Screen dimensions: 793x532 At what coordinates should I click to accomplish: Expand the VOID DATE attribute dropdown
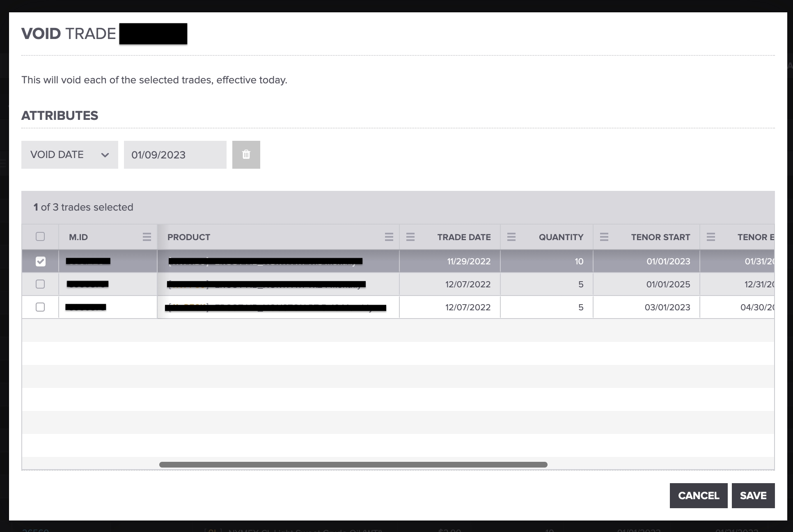(70, 155)
